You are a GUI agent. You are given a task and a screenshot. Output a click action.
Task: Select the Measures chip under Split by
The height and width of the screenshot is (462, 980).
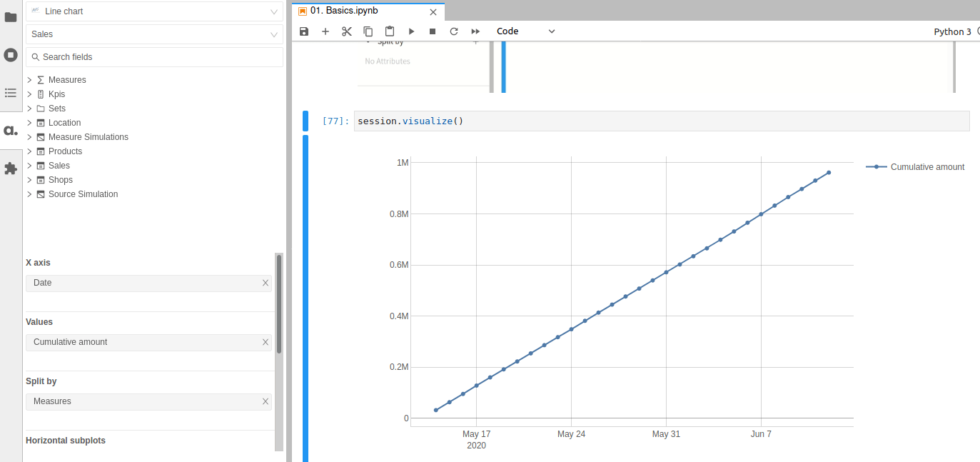148,402
